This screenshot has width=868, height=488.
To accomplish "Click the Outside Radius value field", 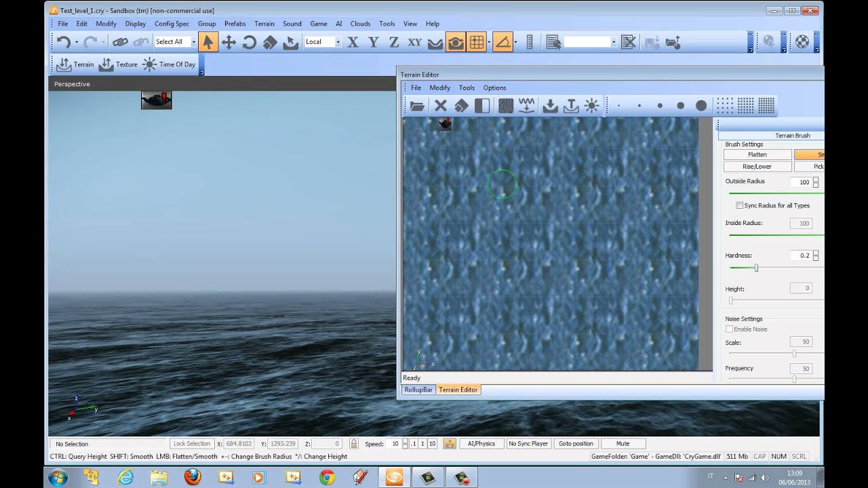I will point(801,182).
